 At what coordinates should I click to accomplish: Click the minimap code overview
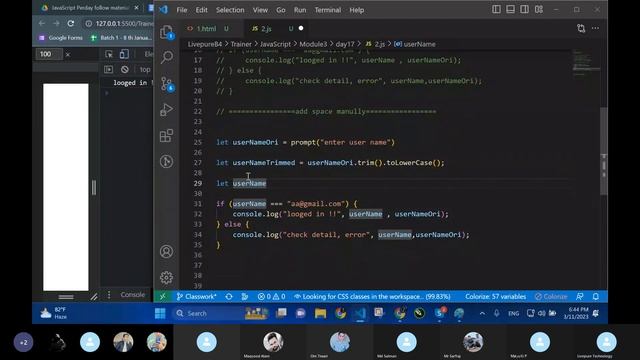pos(586,63)
